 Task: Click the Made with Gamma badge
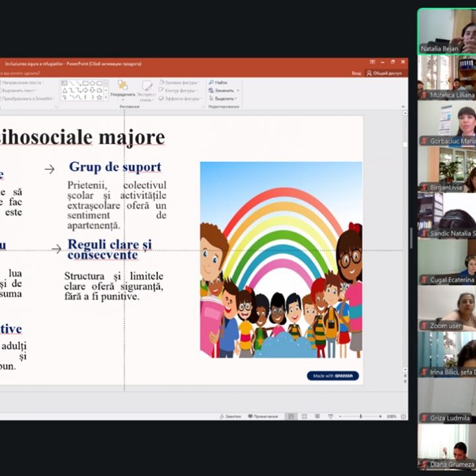pyautogui.click(x=333, y=376)
